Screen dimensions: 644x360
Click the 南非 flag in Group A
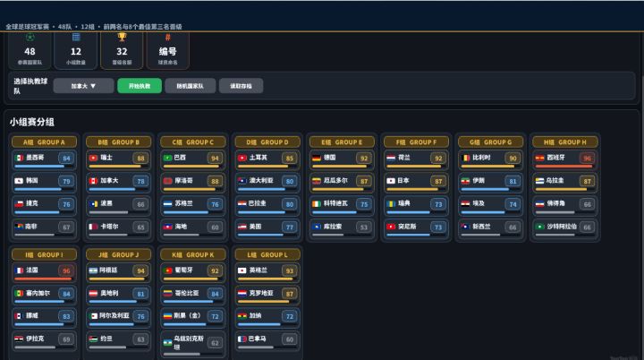point(20,227)
